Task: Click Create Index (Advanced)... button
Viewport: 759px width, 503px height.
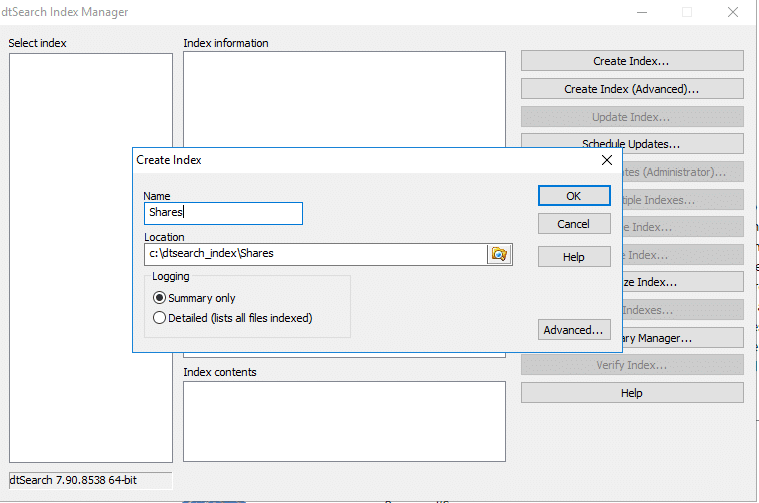Action: 631,89
